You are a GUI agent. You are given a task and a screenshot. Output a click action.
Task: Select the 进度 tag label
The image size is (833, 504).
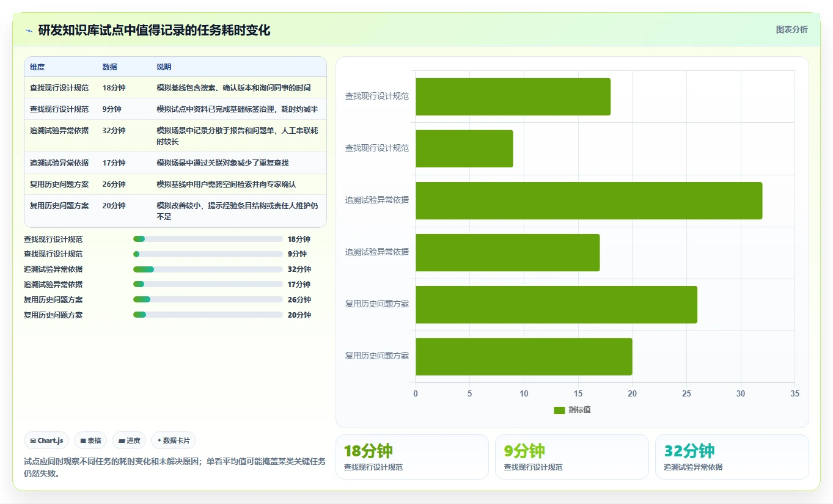pyautogui.click(x=133, y=440)
